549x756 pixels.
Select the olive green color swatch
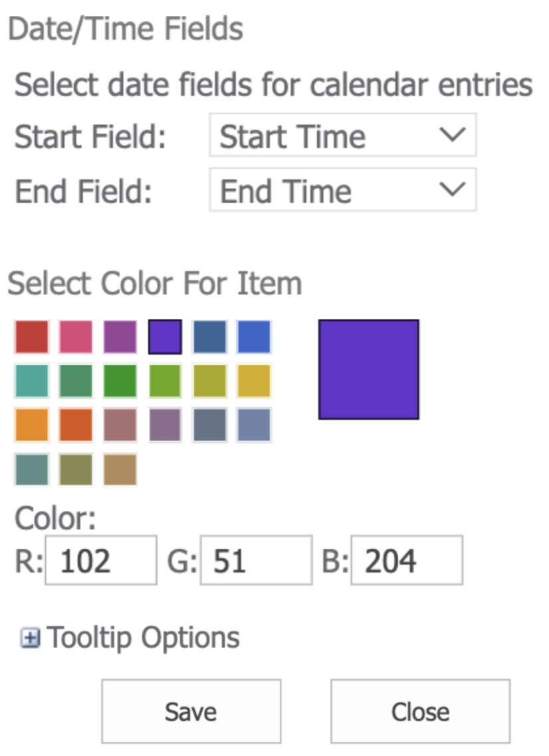[76, 470]
